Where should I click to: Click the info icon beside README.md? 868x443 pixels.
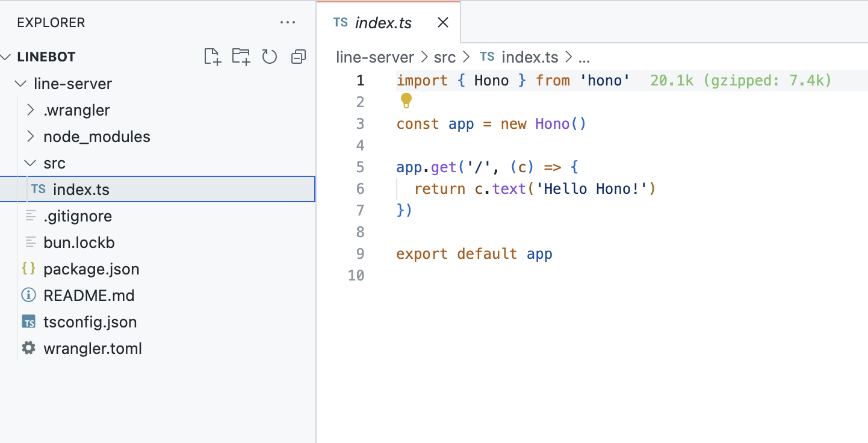(28, 295)
